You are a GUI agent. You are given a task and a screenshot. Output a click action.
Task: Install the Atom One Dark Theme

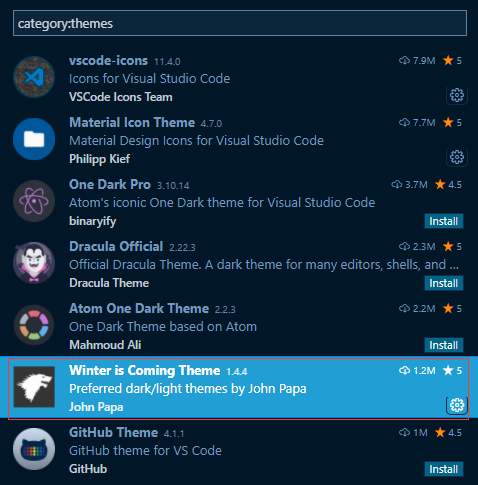(444, 345)
